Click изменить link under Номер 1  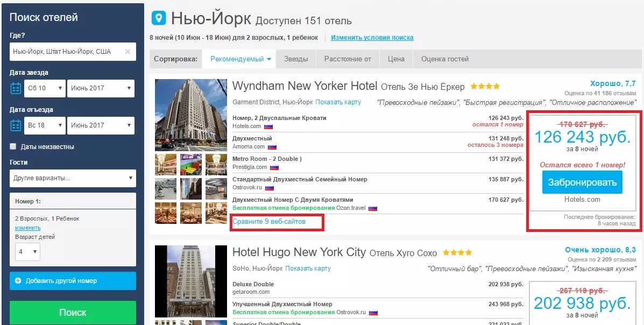(28, 228)
